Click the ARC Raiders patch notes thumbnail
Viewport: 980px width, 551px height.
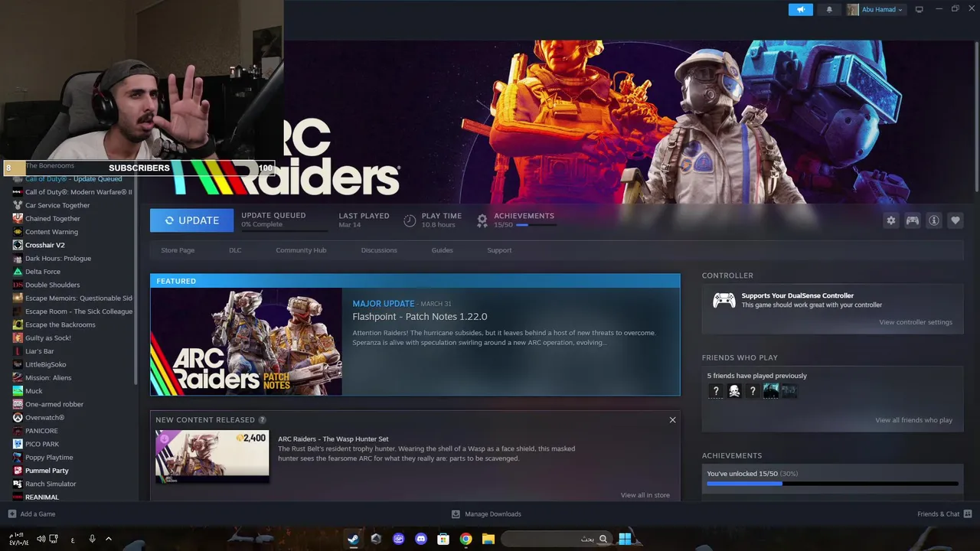point(247,341)
